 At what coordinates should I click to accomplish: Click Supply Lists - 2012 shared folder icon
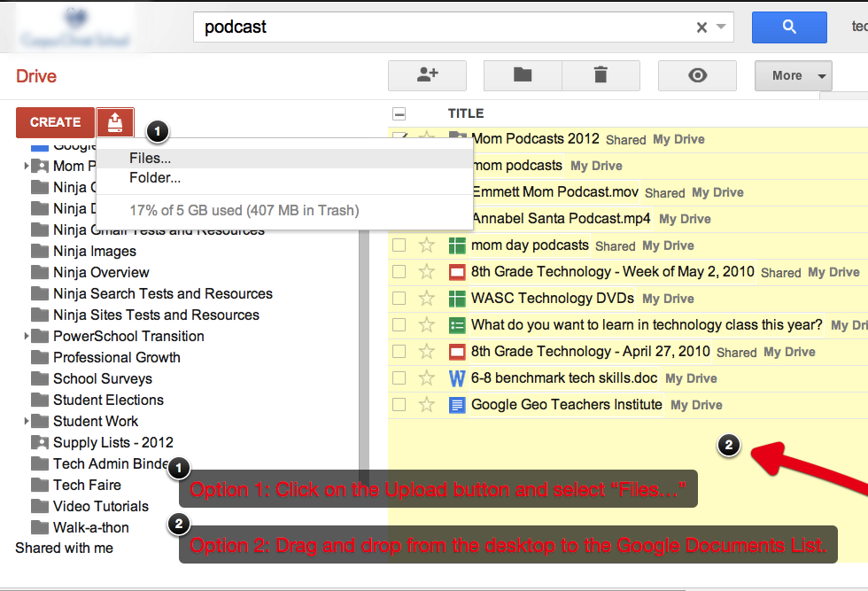[40, 442]
